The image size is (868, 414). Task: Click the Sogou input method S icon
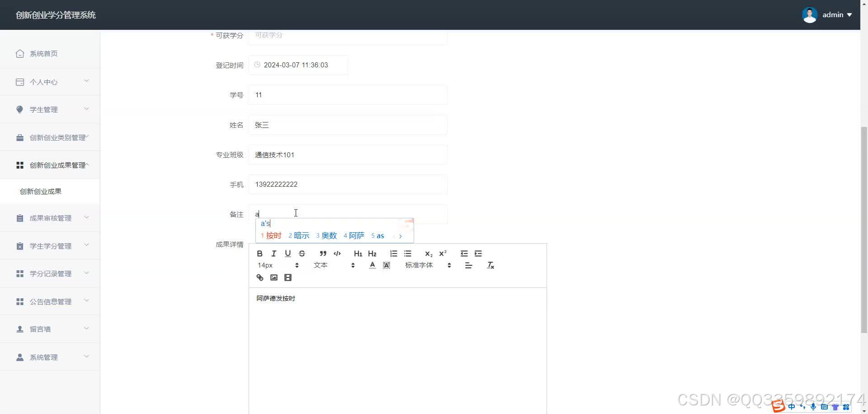click(x=778, y=407)
